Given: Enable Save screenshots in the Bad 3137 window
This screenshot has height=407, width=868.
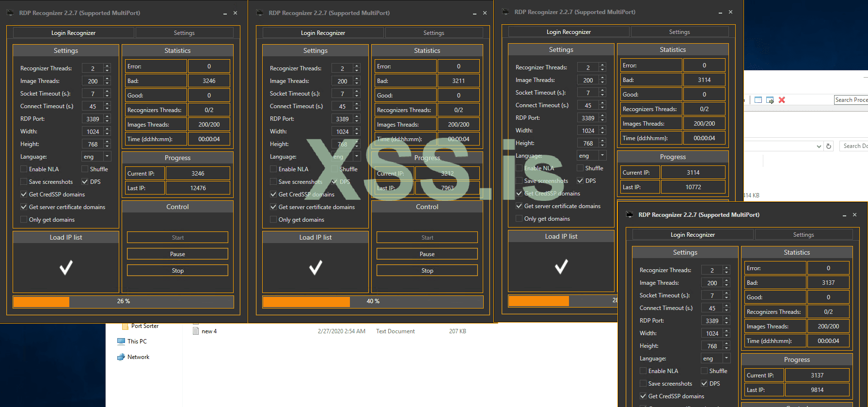Looking at the screenshot, I should (643, 384).
